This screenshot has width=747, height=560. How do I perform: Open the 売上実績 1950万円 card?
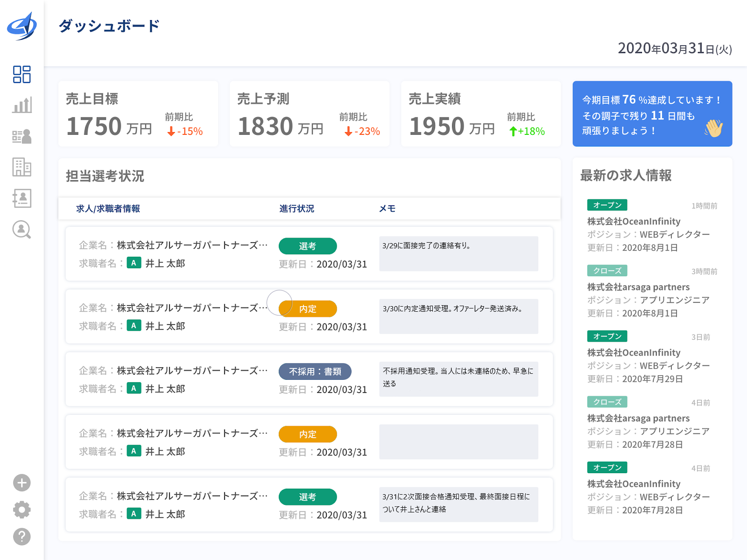481,114
